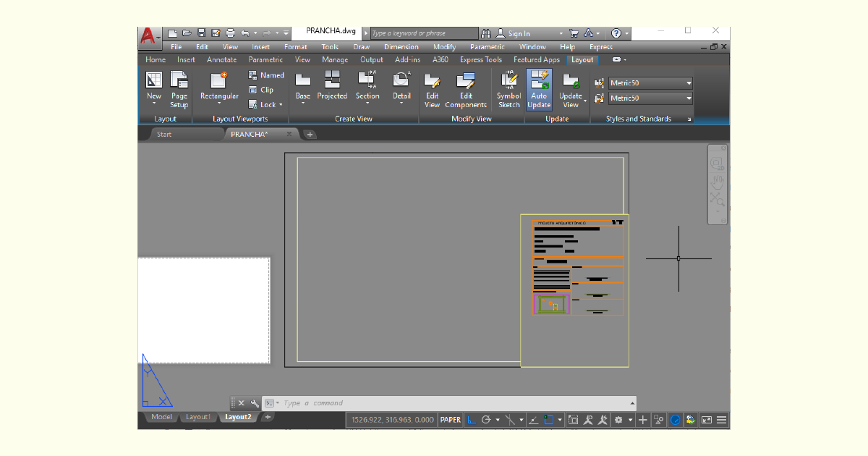Expand the Detail view dropdown
Image resolution: width=868 pixels, height=456 pixels.
coord(401,104)
